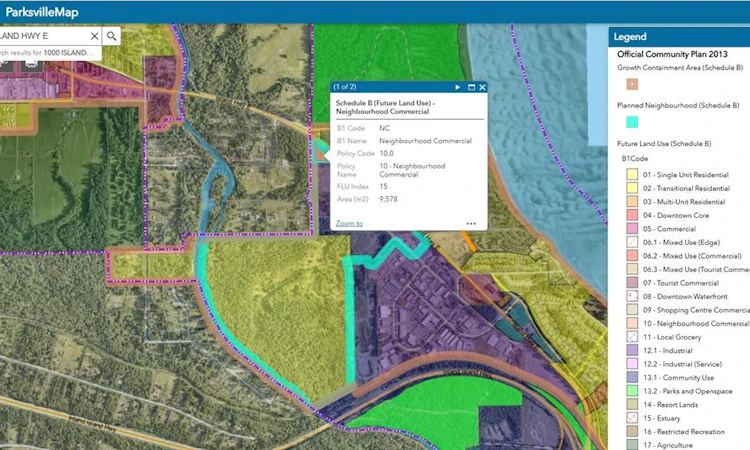Click the 04 - Downtown Core swatch
Viewport: 750px width, 450px height.
(x=632, y=215)
